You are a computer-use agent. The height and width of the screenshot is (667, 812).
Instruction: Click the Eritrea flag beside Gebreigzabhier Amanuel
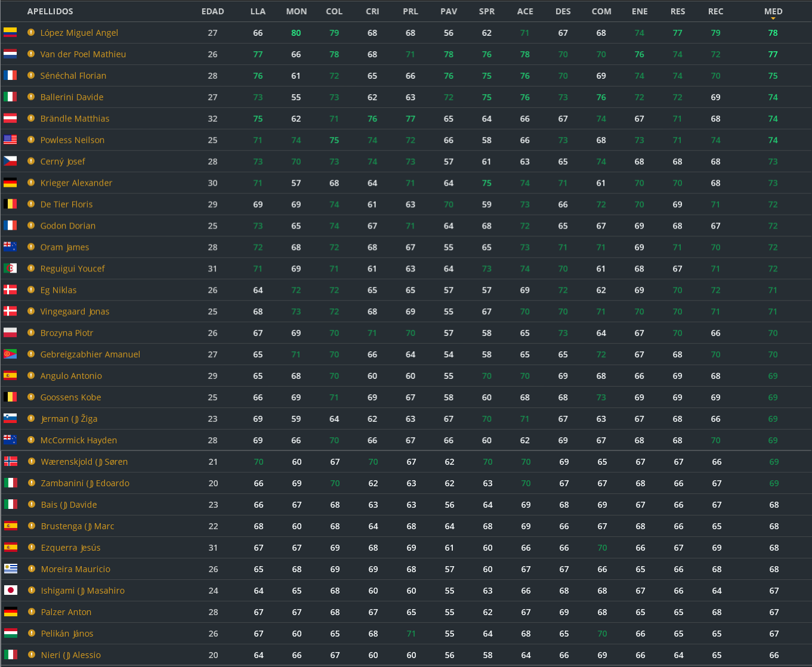tap(10, 354)
